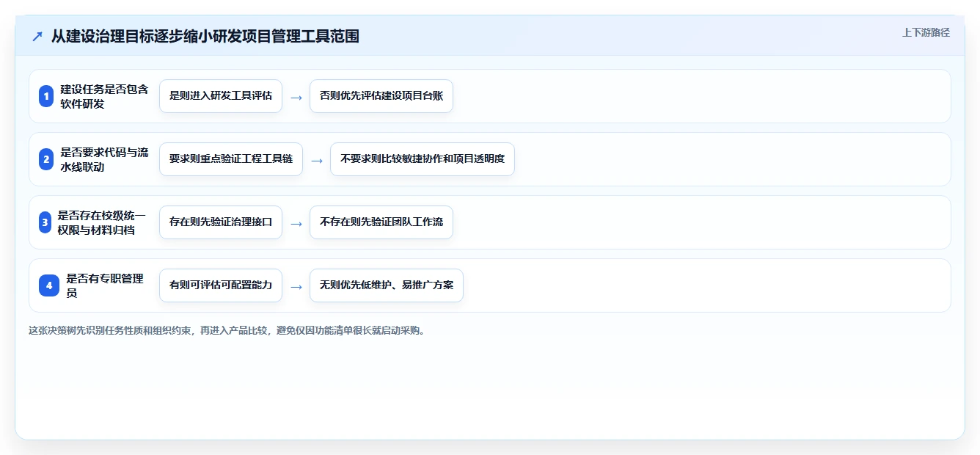980x455 pixels.
Task: Click the 无则优先低维护、易推广方案 option
Action: [x=387, y=285]
